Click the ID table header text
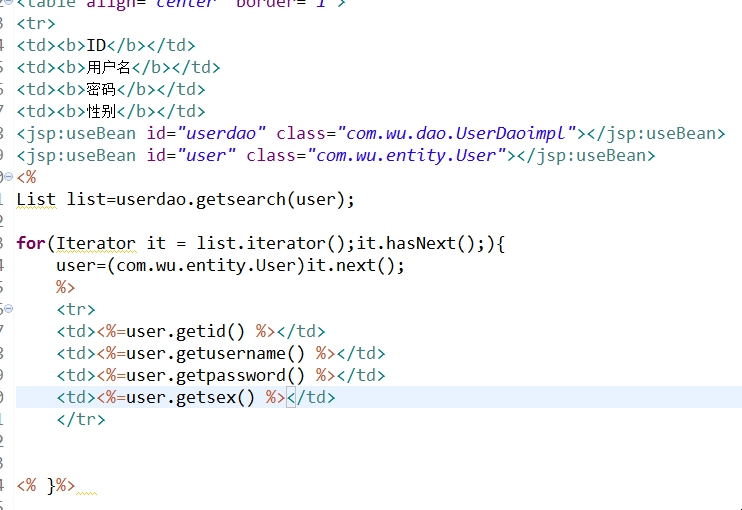This screenshot has width=742, height=510. click(96, 45)
